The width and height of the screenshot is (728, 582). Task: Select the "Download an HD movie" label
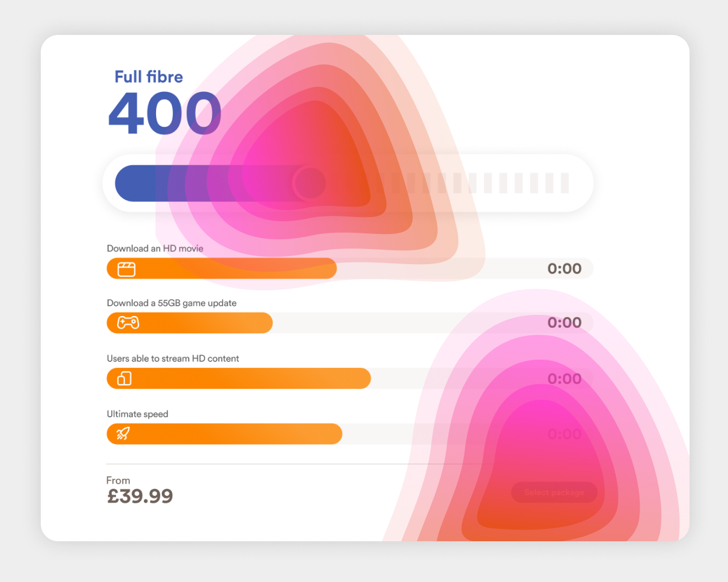pyautogui.click(x=155, y=249)
